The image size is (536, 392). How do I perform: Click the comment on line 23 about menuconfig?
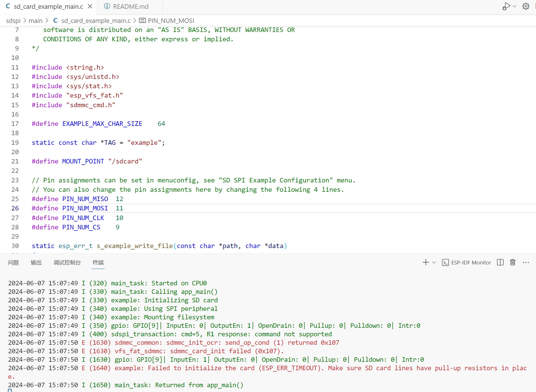coord(193,180)
